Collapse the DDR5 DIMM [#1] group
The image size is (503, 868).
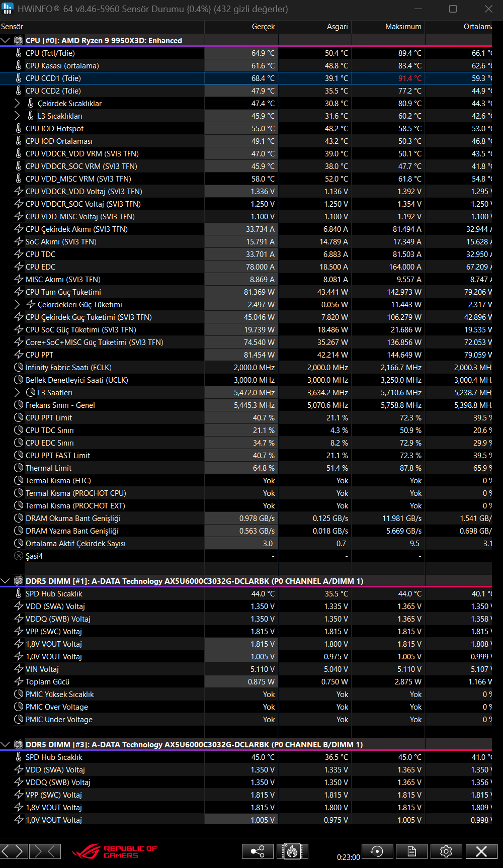[x=6, y=581]
